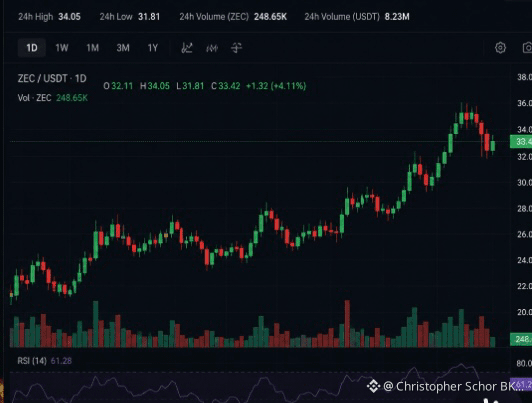Click 24h Volume (ZEC) 248.65K
Image resolution: width=532 pixels, height=403 pixels.
click(233, 17)
